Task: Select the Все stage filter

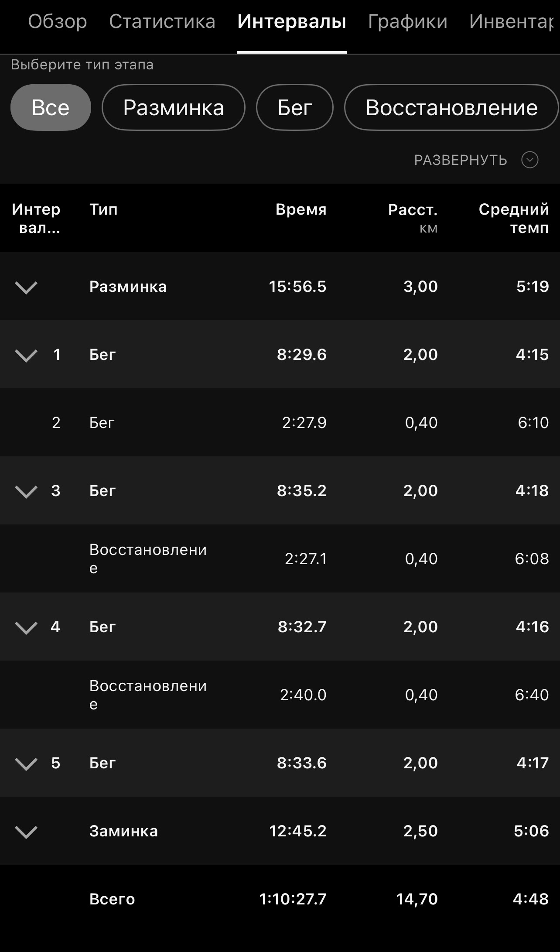Action: click(51, 107)
